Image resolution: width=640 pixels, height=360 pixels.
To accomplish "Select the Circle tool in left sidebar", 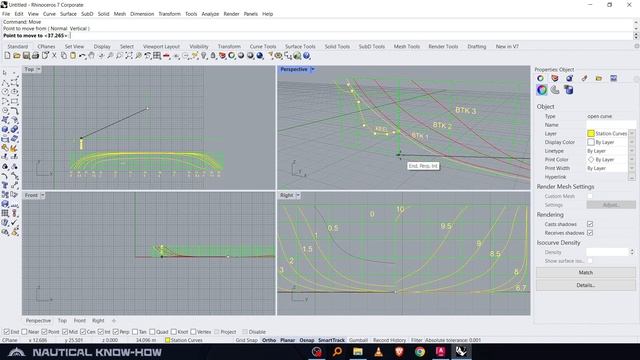I will (5, 92).
